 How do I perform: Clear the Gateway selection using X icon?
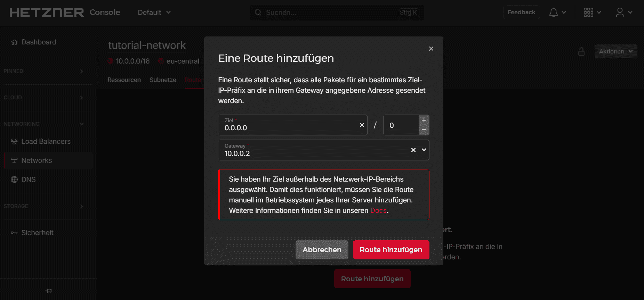413,150
